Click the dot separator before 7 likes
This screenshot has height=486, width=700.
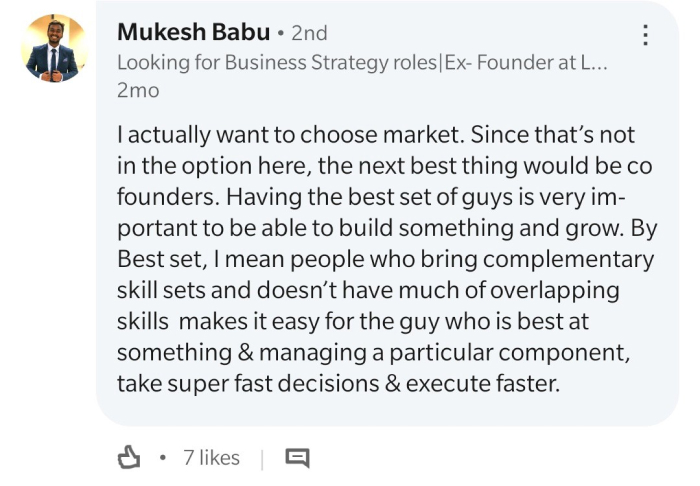click(x=162, y=457)
